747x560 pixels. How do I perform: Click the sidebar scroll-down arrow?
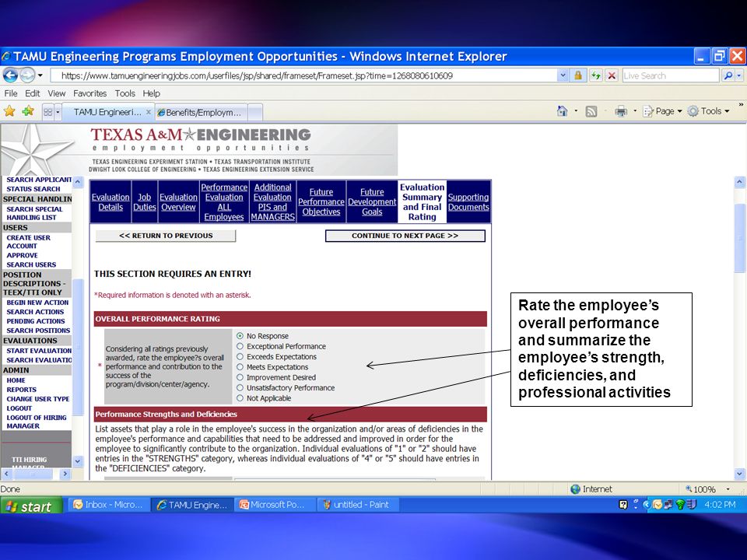[x=78, y=461]
